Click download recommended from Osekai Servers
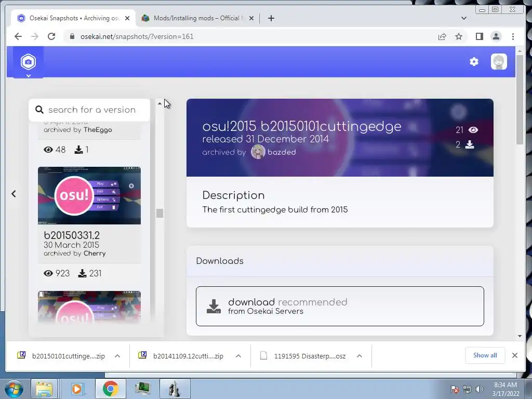Image resolution: width=532 pixels, height=399 pixels. (x=340, y=307)
